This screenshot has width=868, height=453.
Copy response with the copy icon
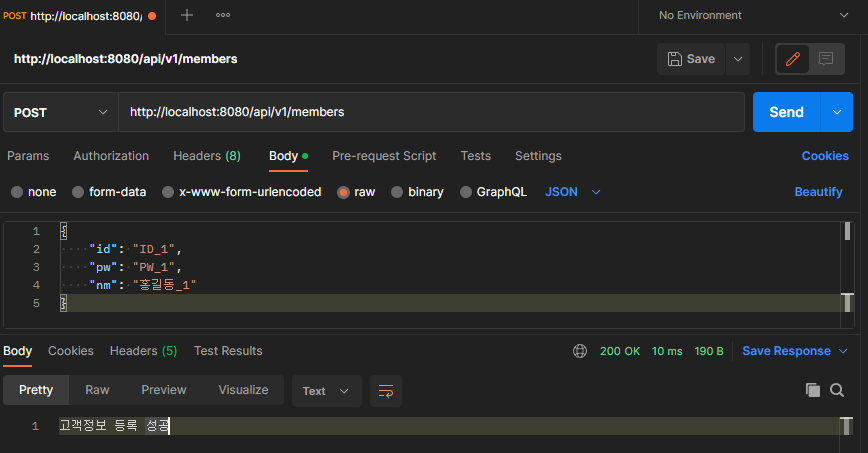pyautogui.click(x=813, y=390)
